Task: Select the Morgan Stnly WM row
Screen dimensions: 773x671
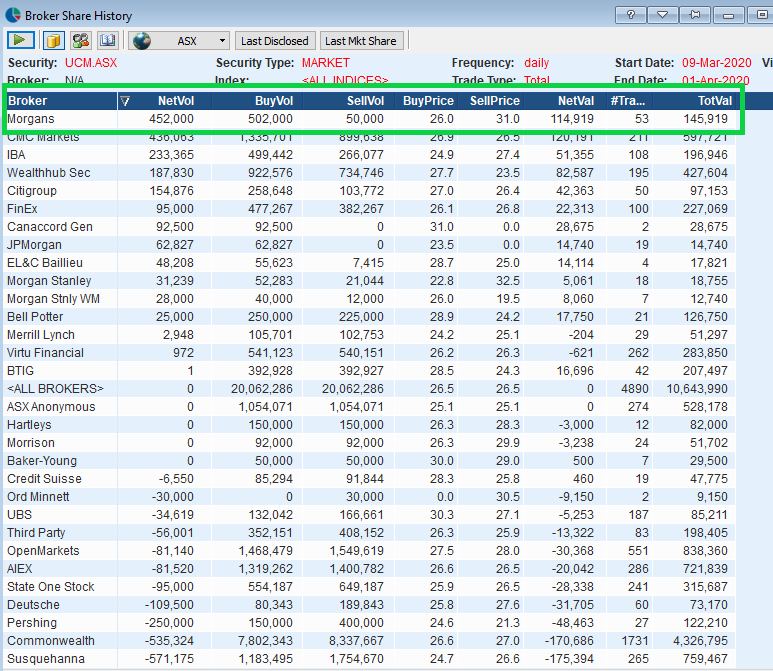Action: tap(370, 299)
